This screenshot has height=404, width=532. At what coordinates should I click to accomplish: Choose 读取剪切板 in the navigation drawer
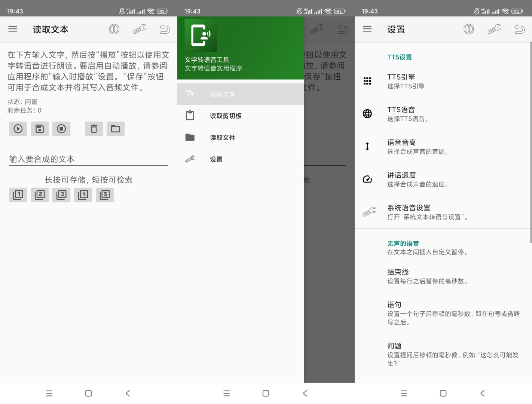[241, 116]
